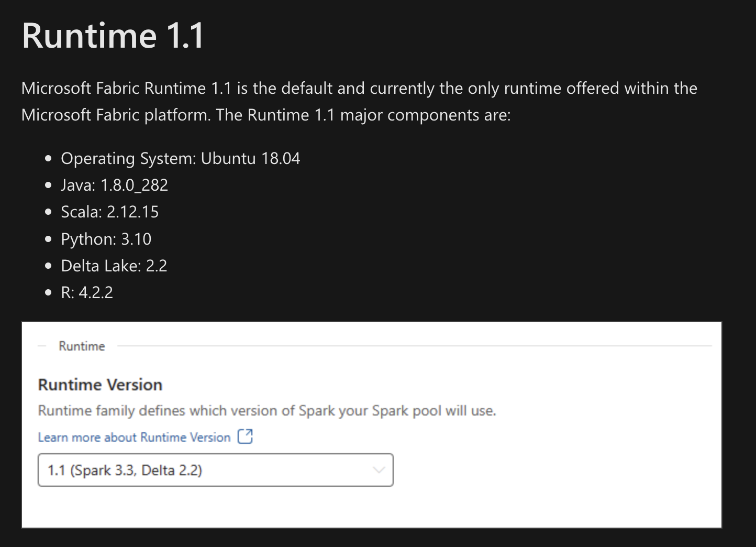Click the Scala: 2.12.15 bullet
The width and height of the screenshot is (756, 547).
click(x=109, y=212)
